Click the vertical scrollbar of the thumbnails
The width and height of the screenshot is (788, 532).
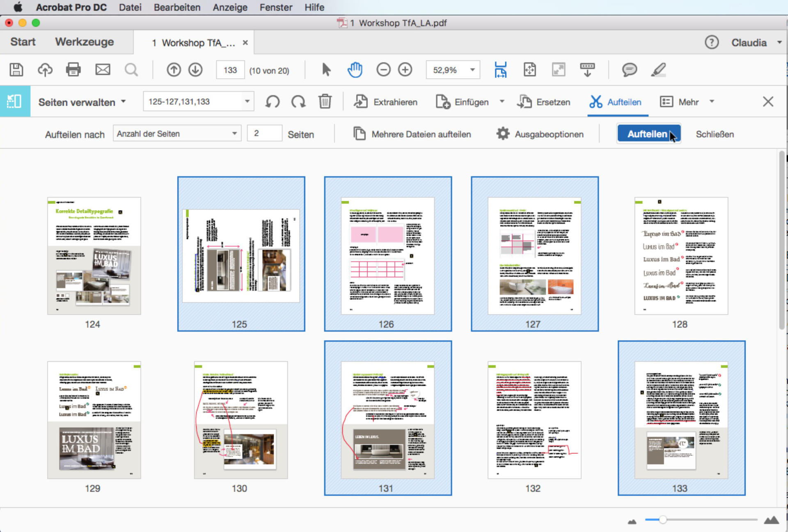pyautogui.click(x=782, y=240)
